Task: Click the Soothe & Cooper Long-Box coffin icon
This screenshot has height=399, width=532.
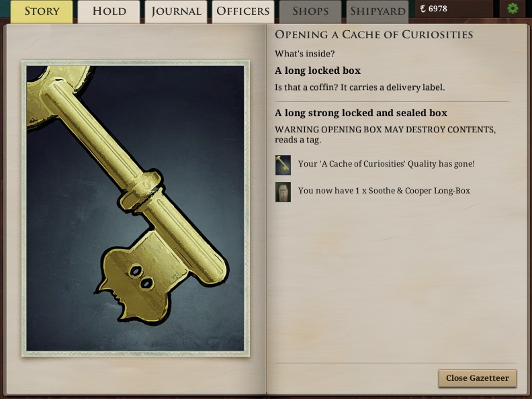Action: [x=283, y=192]
